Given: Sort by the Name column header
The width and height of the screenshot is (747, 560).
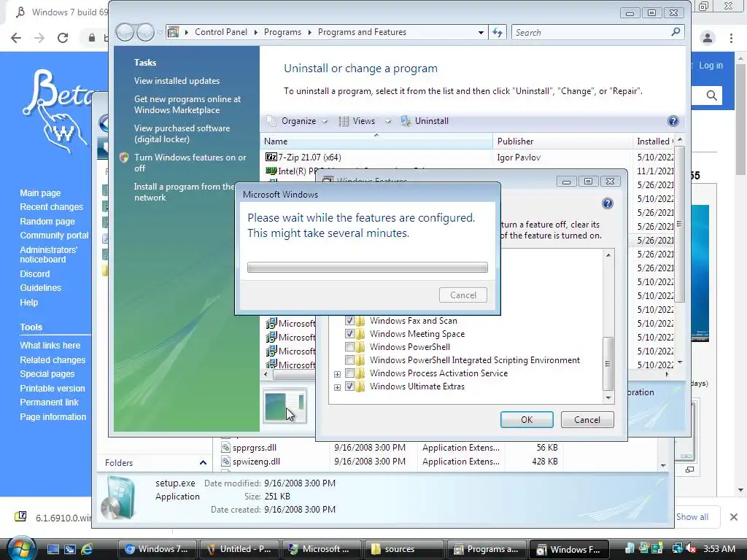Looking at the screenshot, I should coord(376,141).
